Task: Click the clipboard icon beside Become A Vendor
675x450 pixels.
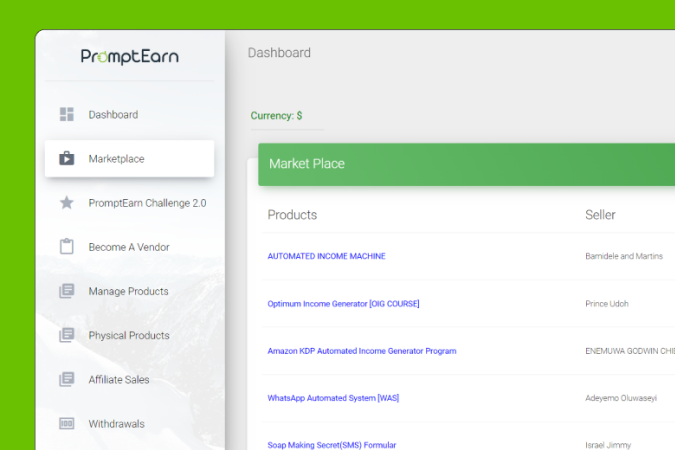Action: (x=67, y=247)
